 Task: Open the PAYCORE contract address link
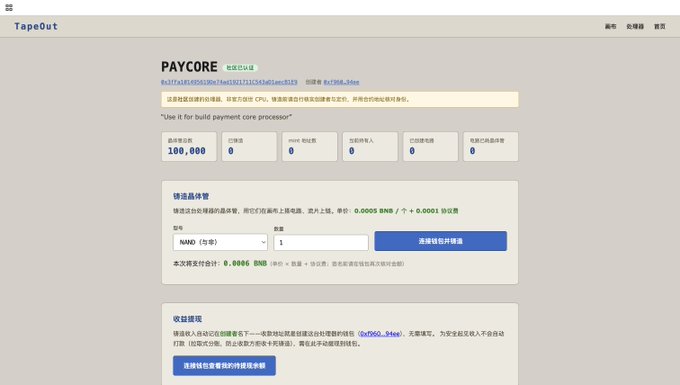229,82
